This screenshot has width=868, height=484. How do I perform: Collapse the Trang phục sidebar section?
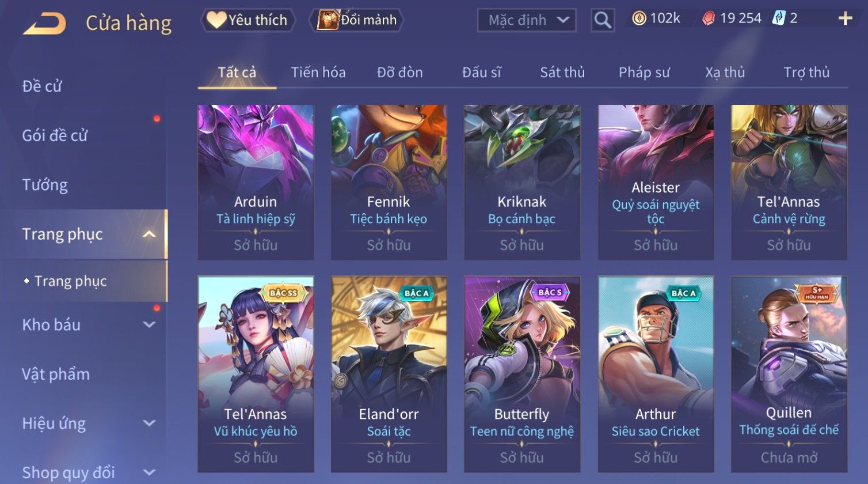coord(149,234)
